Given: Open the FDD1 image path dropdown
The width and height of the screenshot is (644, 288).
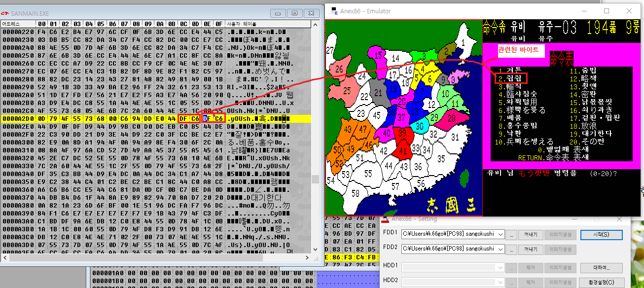Looking at the screenshot, I should pos(501,234).
